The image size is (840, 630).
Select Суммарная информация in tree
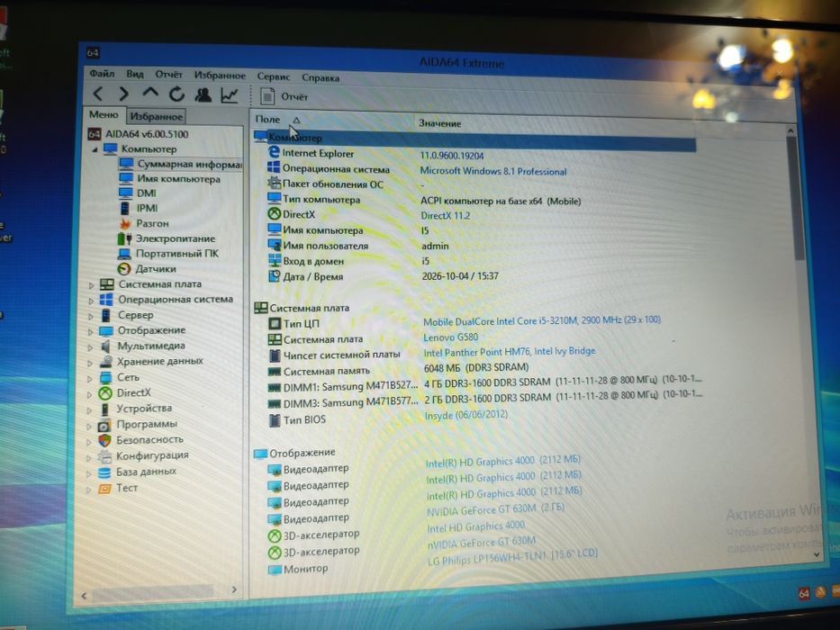[x=181, y=164]
